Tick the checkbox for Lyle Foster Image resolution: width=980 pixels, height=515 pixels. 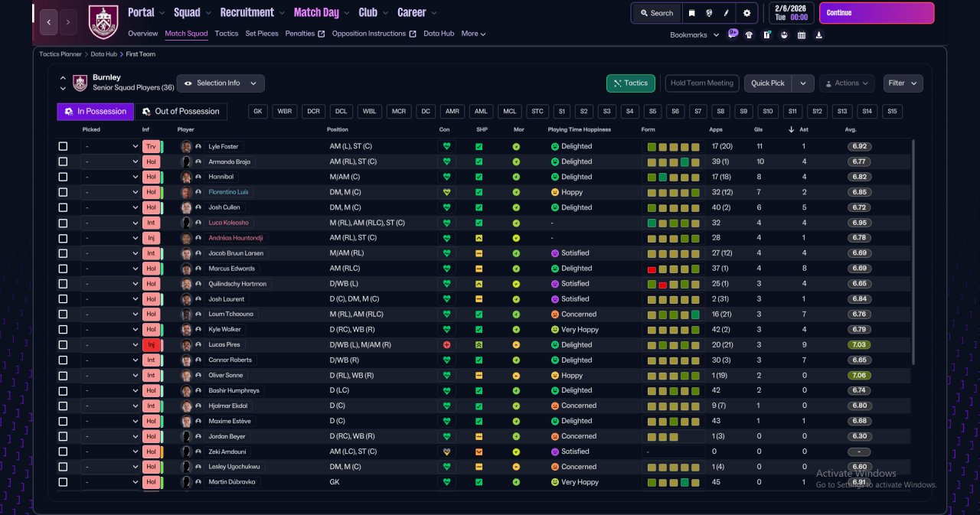coord(63,146)
